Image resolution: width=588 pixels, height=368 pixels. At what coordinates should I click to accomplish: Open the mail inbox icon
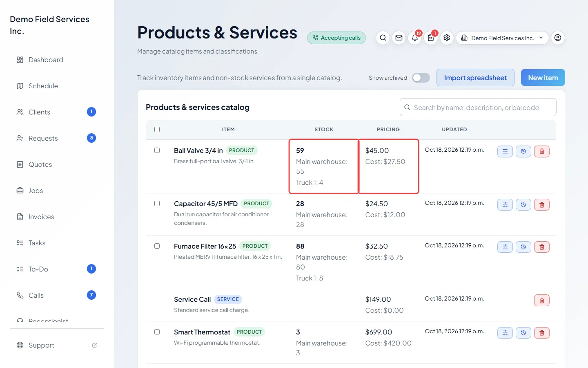(399, 38)
